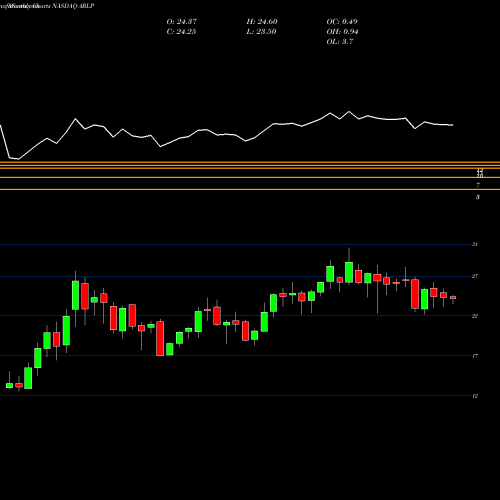Click the first small green candle at far left

pyautogui.click(x=9, y=385)
